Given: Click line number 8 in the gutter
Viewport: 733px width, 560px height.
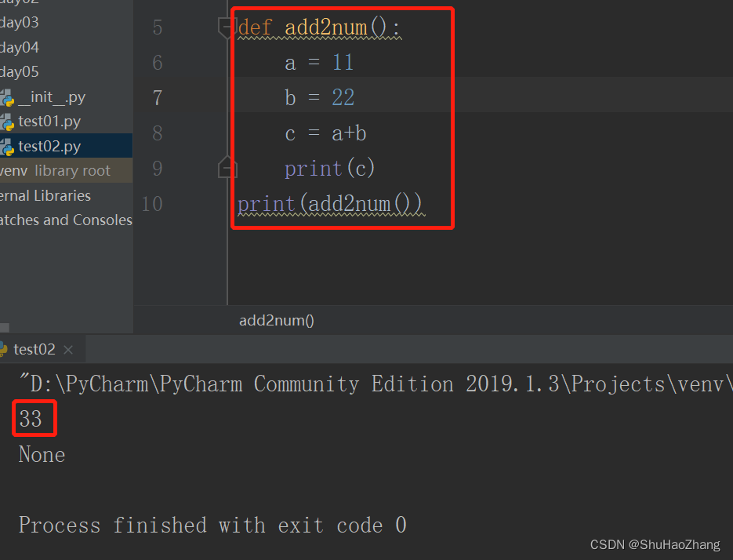Looking at the screenshot, I should pos(158,133).
